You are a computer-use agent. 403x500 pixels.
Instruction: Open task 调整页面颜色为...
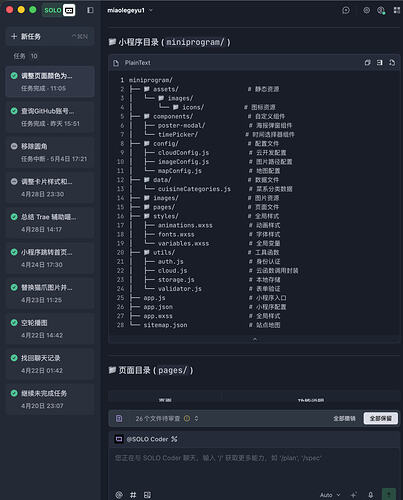pyautogui.click(x=50, y=82)
